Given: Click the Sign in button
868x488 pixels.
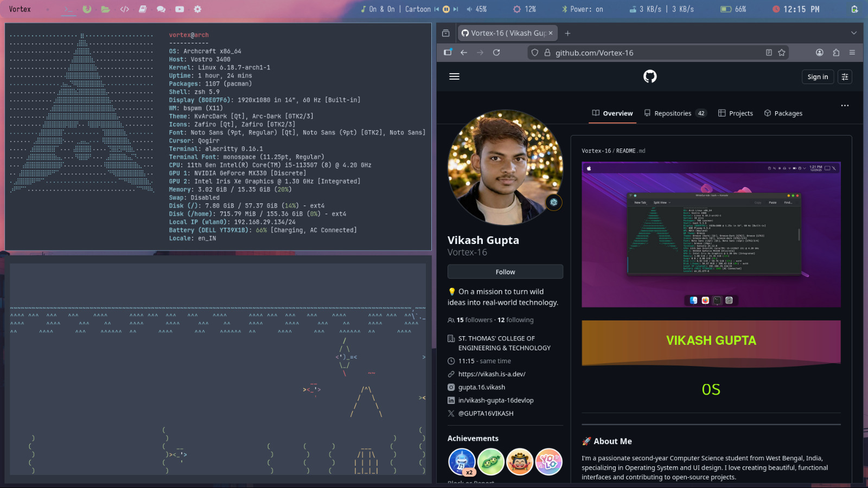Looking at the screenshot, I should pyautogui.click(x=818, y=77).
